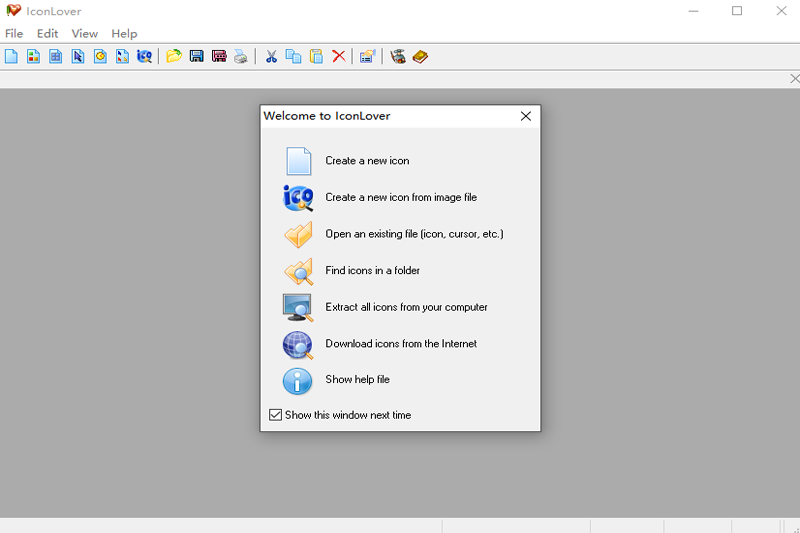This screenshot has width=800, height=533.
Task: Click the new cursor toolbar icon
Action: tap(78, 57)
